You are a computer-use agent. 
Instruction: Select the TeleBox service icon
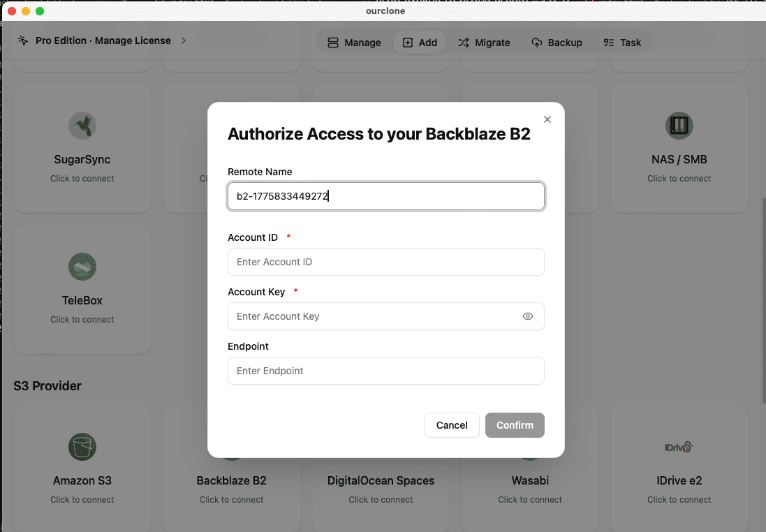coord(82,266)
